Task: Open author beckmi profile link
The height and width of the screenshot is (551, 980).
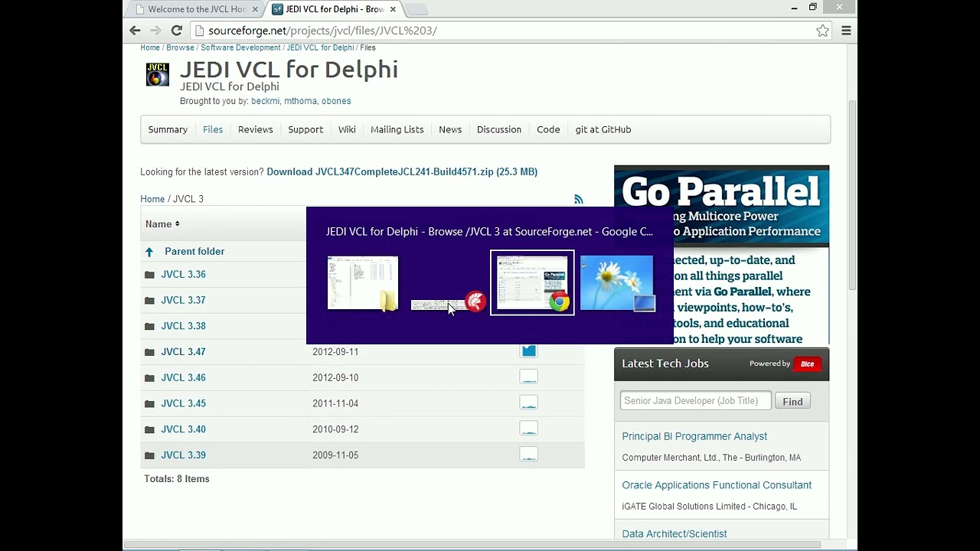Action: (265, 101)
